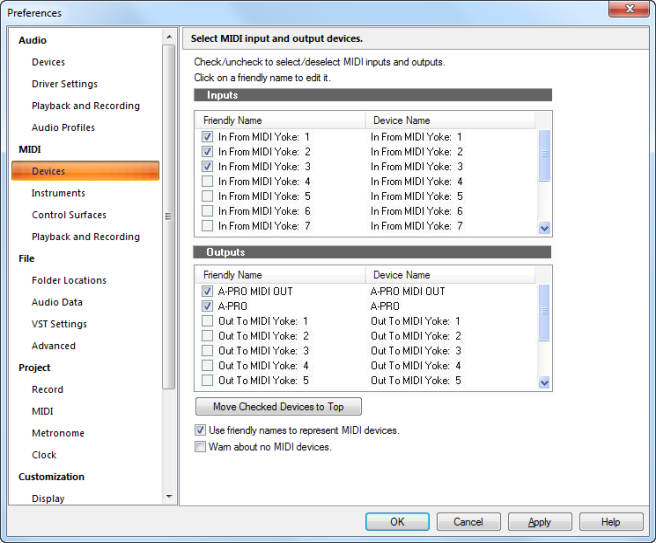Viewport: 656px width, 543px height.
Task: Enable Warn about no MIDI devices
Action: [x=200, y=447]
